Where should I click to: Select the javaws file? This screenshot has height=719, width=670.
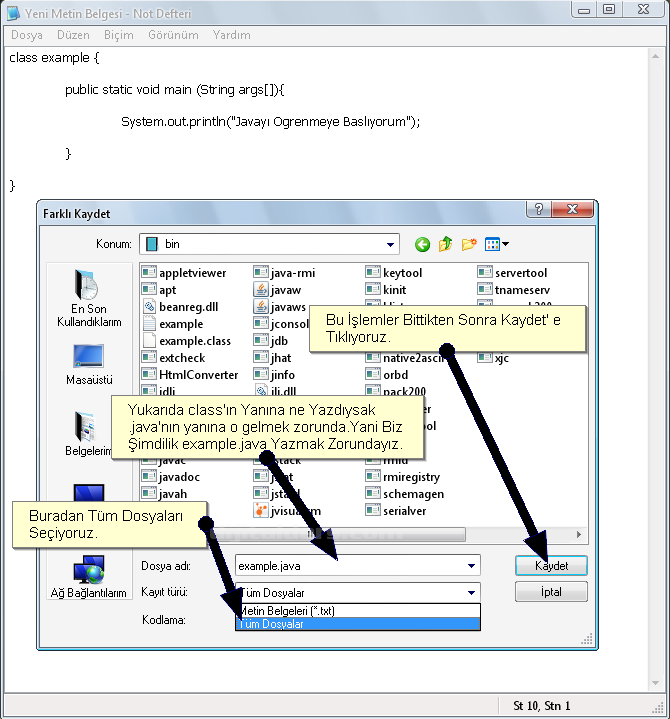tap(280, 307)
